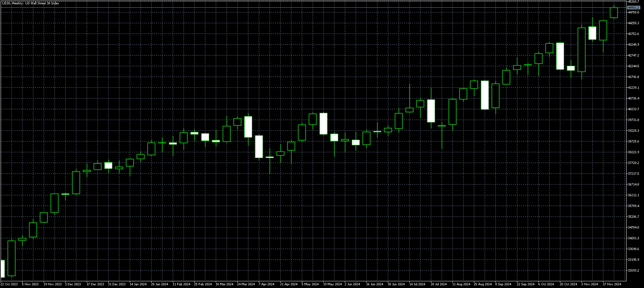This screenshot has width=644, height=288.
Task: Click the 41239.1 price label
Action: pos(634,88)
